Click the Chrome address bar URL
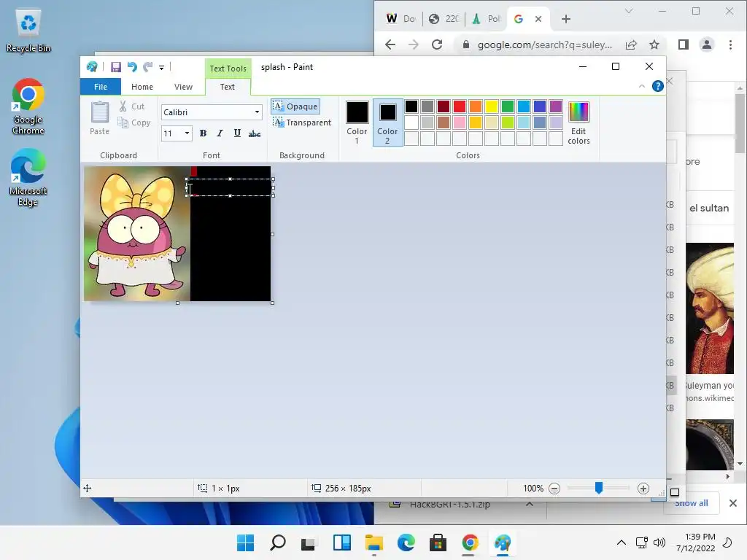Screen dimensions: 747x560 point(544,44)
